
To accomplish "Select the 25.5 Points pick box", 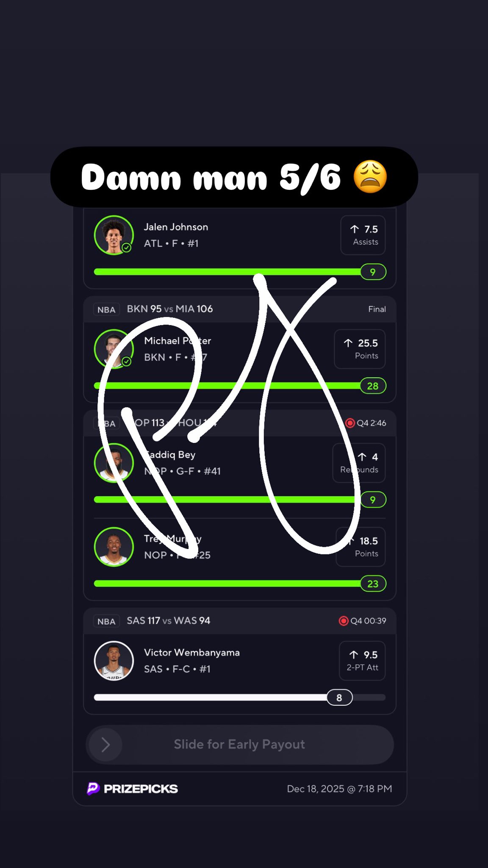I will 360,349.
